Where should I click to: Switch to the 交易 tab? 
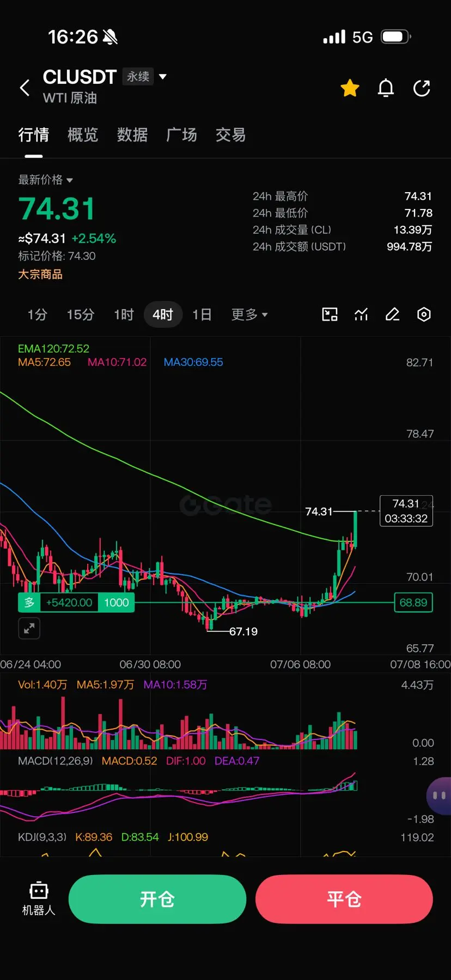[231, 134]
